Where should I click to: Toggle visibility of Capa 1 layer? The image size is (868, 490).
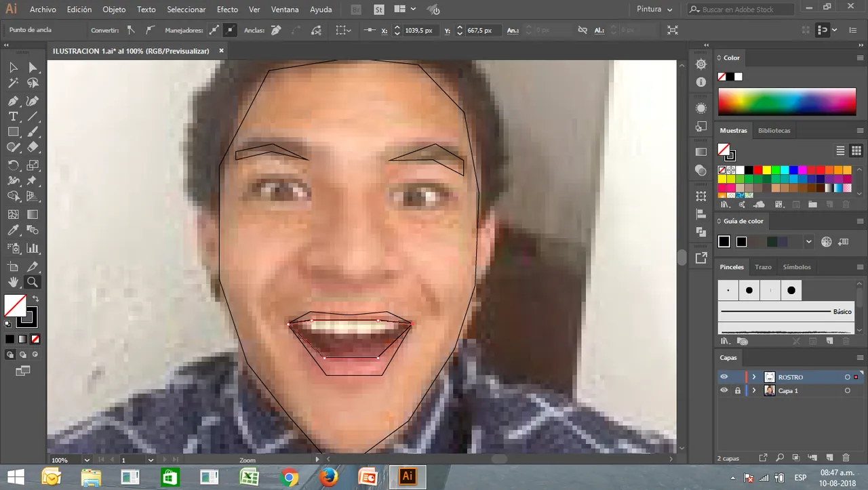click(x=724, y=390)
